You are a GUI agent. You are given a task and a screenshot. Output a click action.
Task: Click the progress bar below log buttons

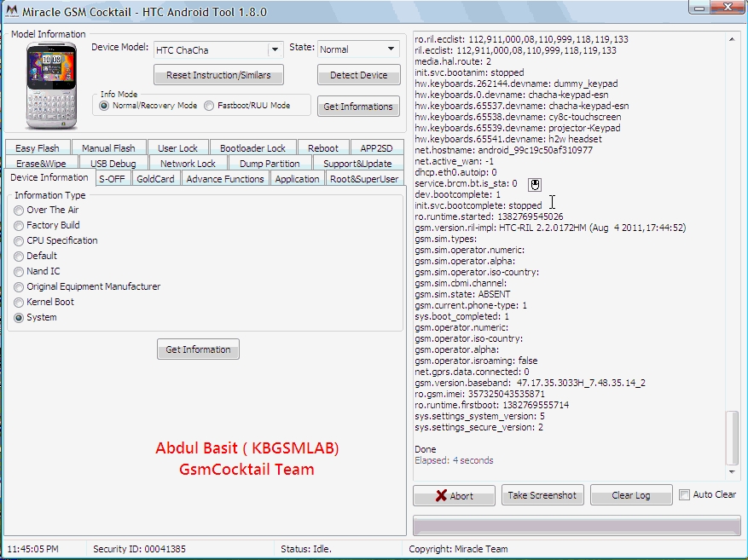click(x=577, y=525)
